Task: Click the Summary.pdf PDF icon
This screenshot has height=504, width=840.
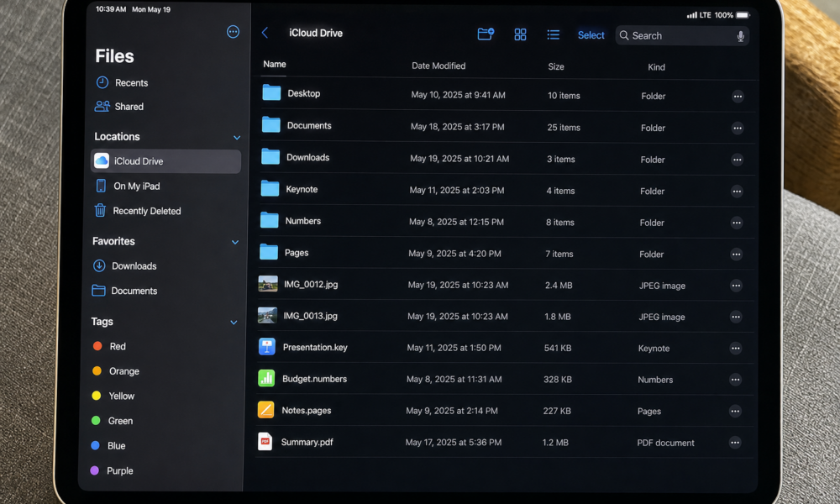Action: point(265,441)
